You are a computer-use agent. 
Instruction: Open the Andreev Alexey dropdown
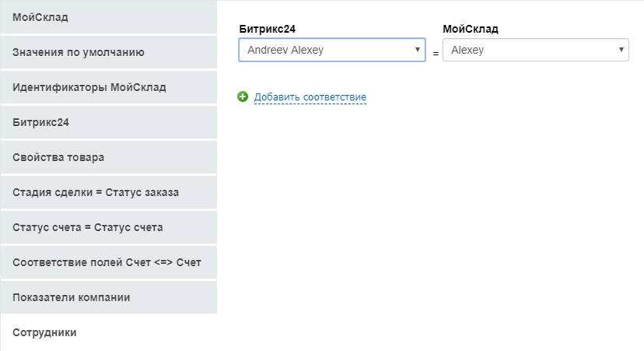pyautogui.click(x=331, y=50)
